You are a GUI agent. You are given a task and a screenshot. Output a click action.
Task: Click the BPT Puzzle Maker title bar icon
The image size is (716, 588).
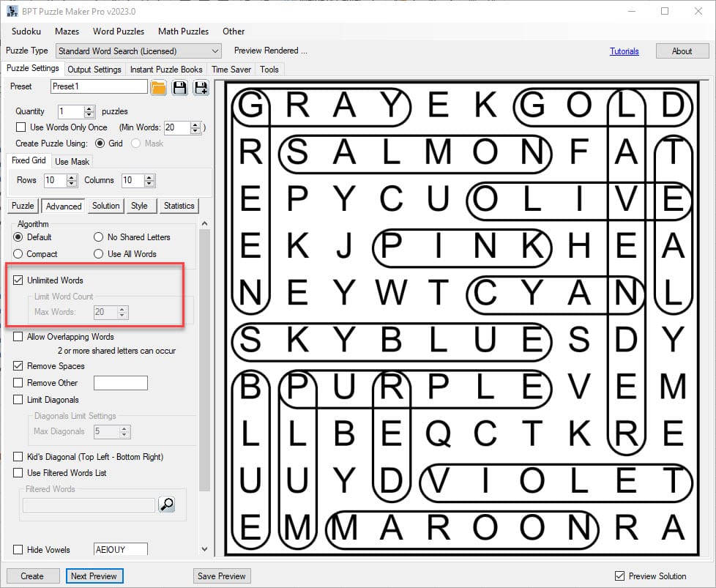click(x=12, y=12)
